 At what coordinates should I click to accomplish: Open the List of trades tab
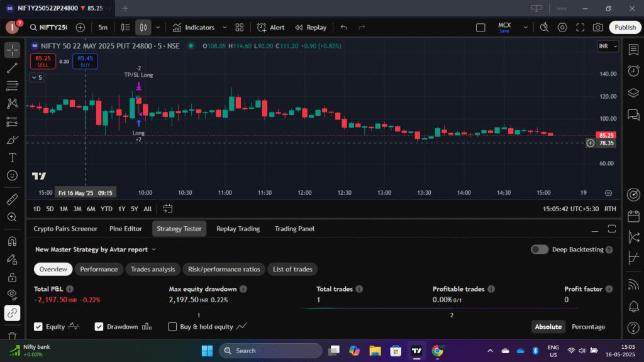[x=293, y=269]
